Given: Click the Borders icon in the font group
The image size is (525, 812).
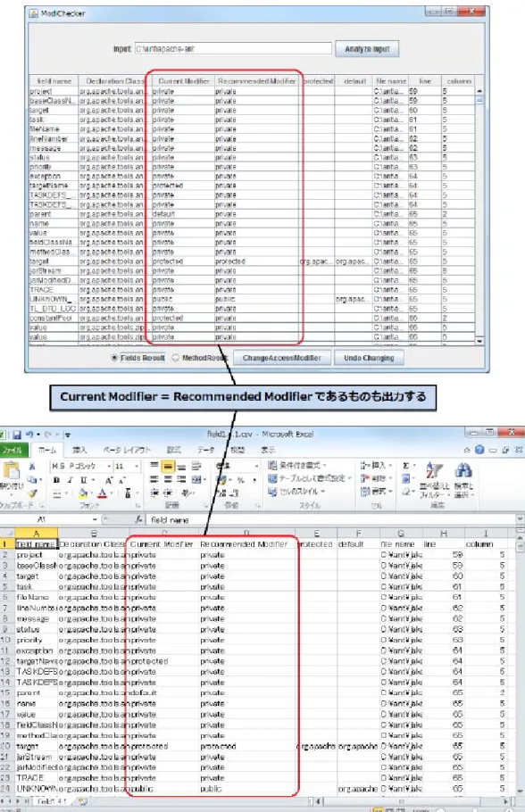Looking at the screenshot, I should click(57, 493).
